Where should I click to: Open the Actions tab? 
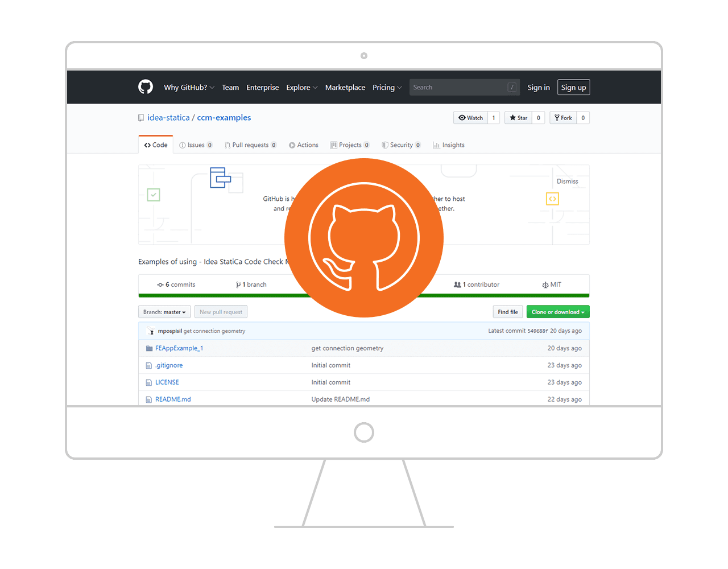coord(303,145)
